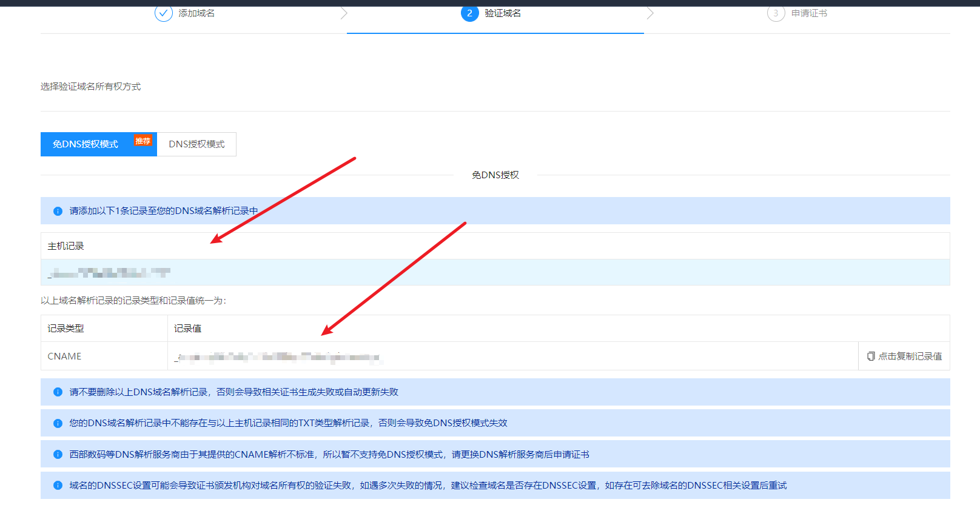Click info icon beside 西部数码等DNS解析服务商 notice
980x505 pixels.
58,455
